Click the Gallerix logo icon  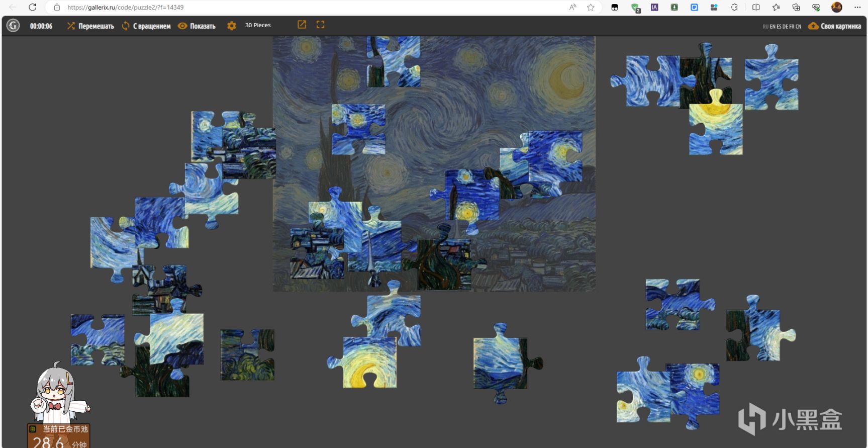[13, 26]
